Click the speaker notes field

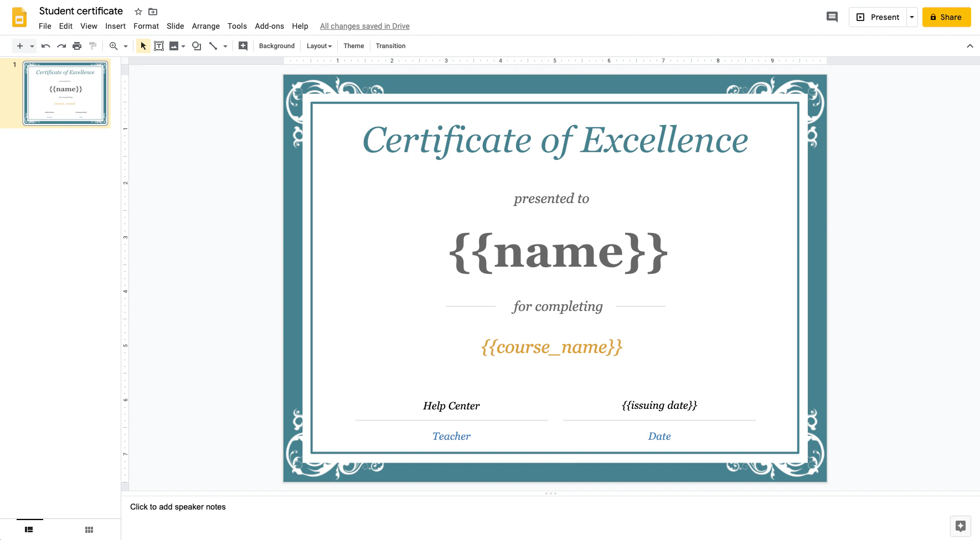pyautogui.click(x=178, y=507)
